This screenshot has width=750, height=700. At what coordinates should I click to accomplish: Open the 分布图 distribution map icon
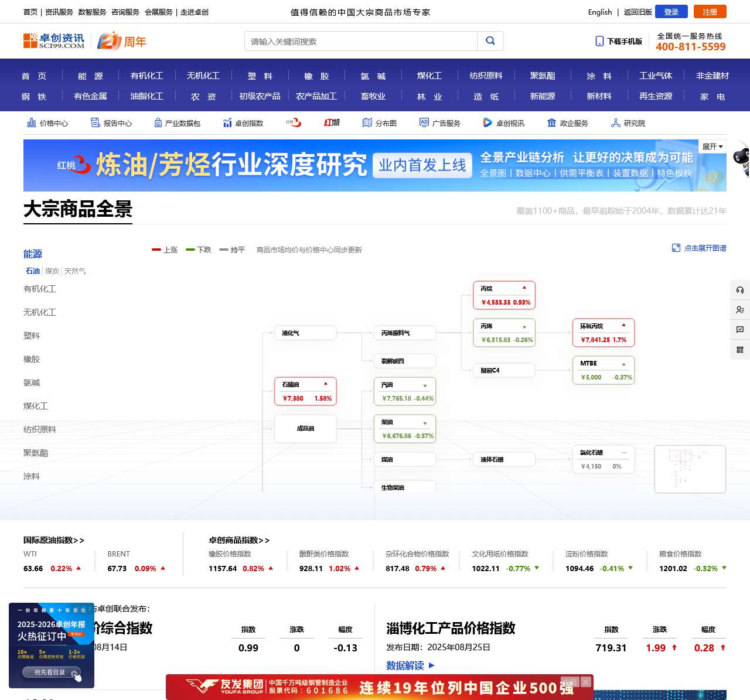(x=380, y=123)
